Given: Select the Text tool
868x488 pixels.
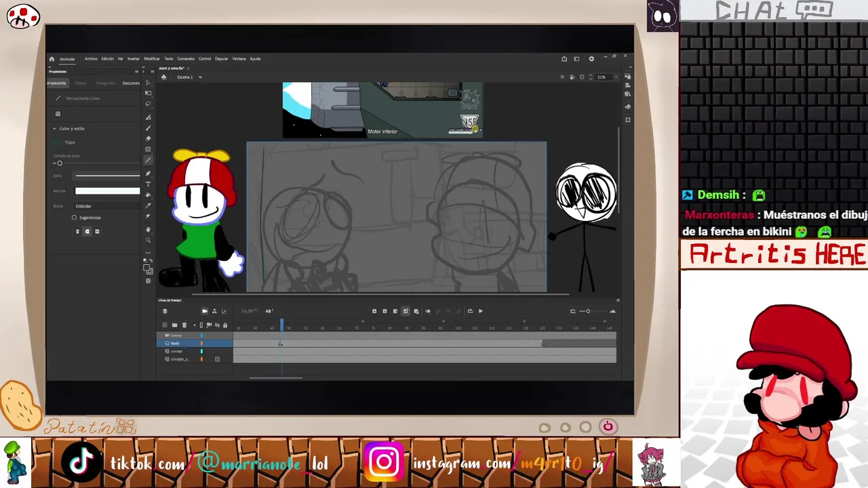Looking at the screenshot, I should coord(149,184).
